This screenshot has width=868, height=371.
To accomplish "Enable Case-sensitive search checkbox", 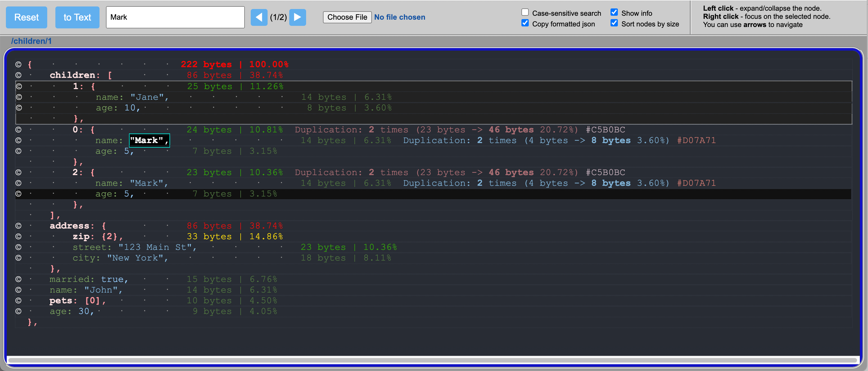I will (x=525, y=12).
